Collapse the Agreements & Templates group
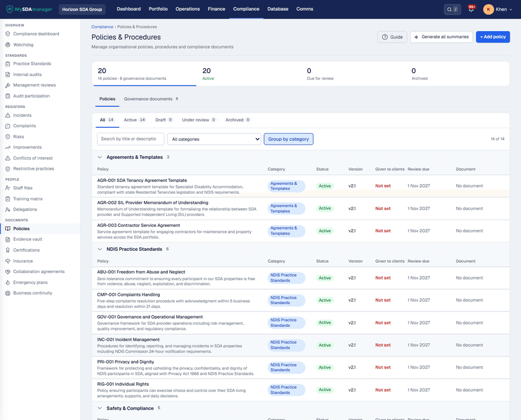521x420 pixels. click(x=100, y=157)
